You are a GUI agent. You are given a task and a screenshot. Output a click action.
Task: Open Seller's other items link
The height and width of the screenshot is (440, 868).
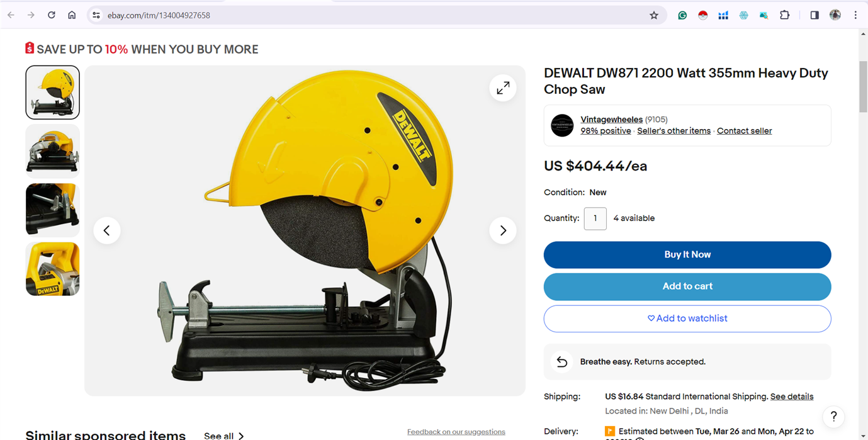[674, 131]
